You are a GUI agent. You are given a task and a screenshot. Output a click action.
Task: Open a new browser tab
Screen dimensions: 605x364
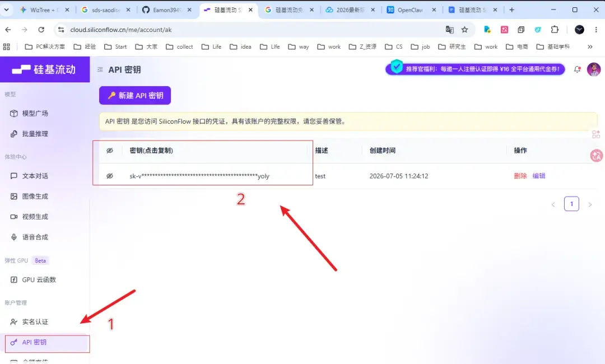(512, 10)
